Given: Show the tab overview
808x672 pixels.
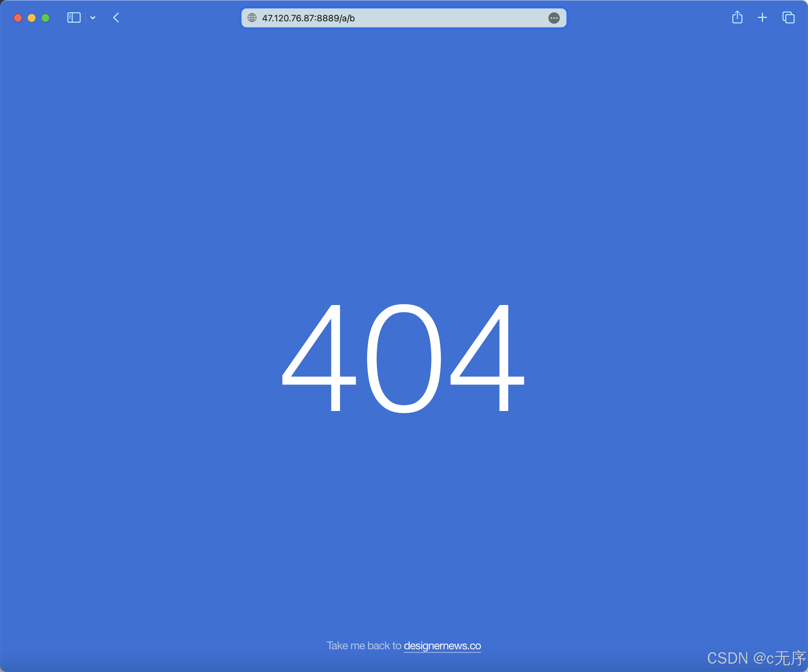Looking at the screenshot, I should [788, 18].
